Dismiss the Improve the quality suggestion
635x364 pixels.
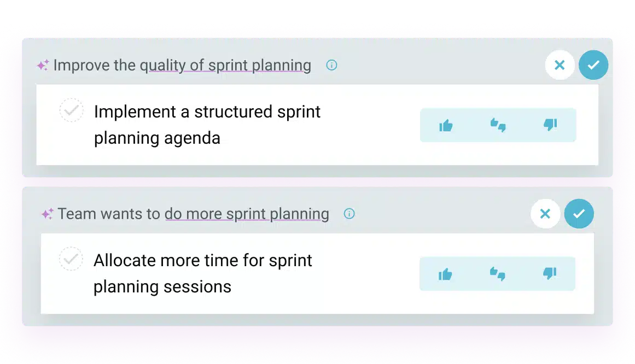[560, 65]
